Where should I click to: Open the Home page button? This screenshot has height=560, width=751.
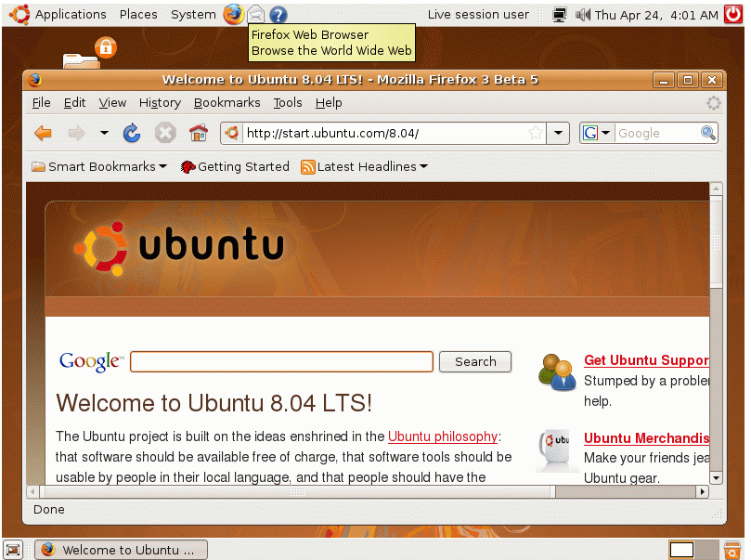click(199, 133)
